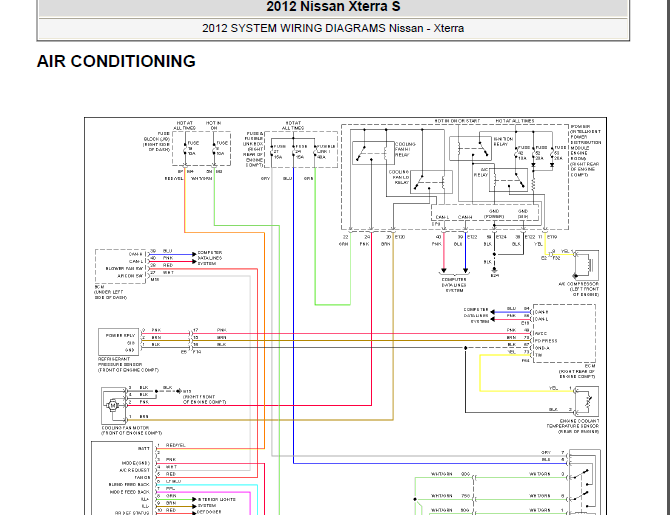Click the "COOLING FAN MOTOR" label
The image size is (670, 515).
[x=125, y=428]
